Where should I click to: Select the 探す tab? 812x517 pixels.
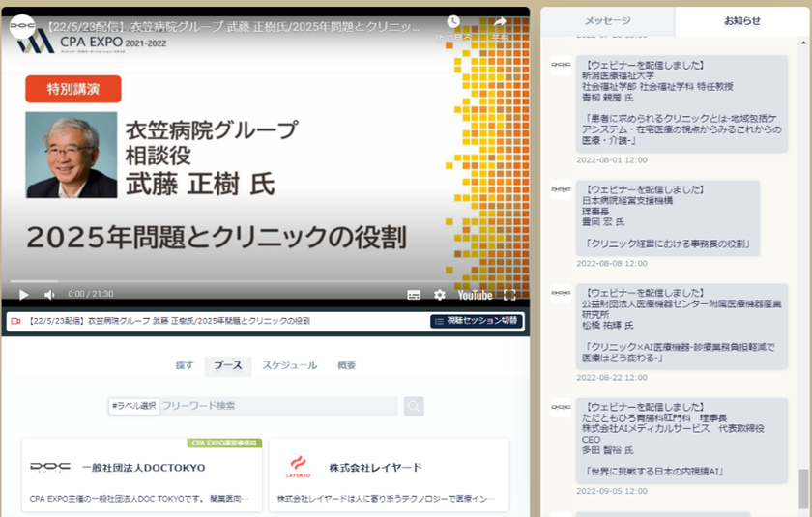point(185,365)
